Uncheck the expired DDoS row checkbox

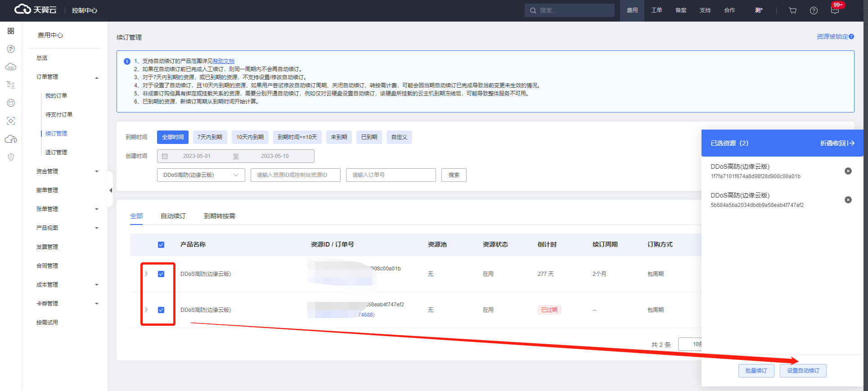pos(161,310)
